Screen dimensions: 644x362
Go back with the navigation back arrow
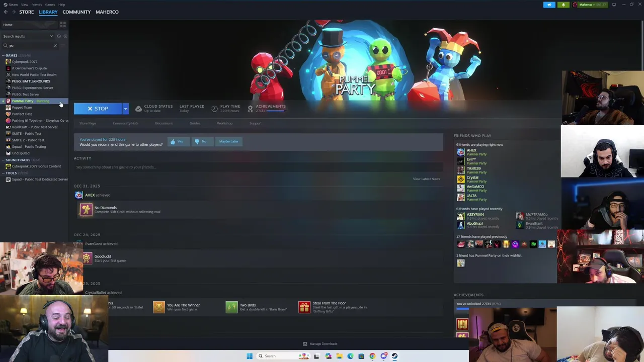tap(6, 12)
